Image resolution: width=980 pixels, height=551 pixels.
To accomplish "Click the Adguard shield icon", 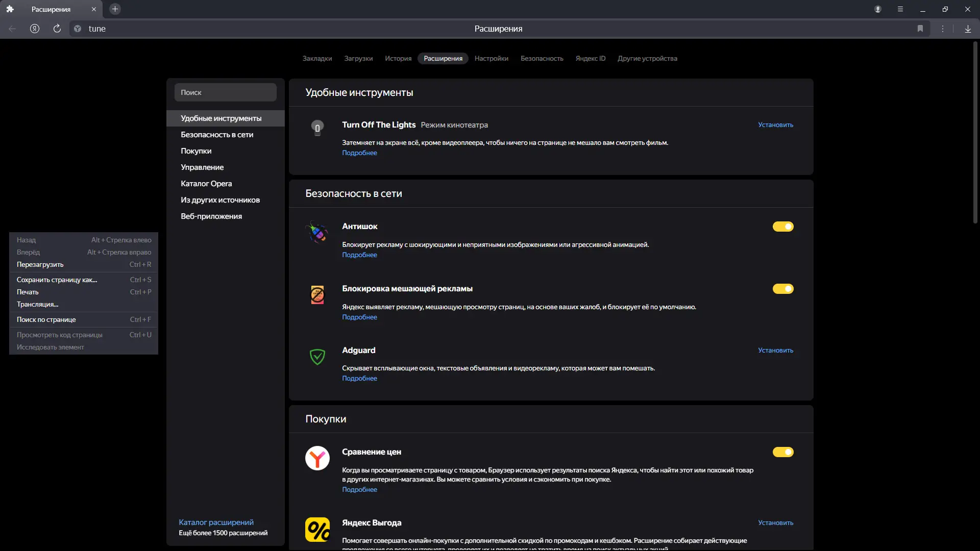I will tap(317, 357).
